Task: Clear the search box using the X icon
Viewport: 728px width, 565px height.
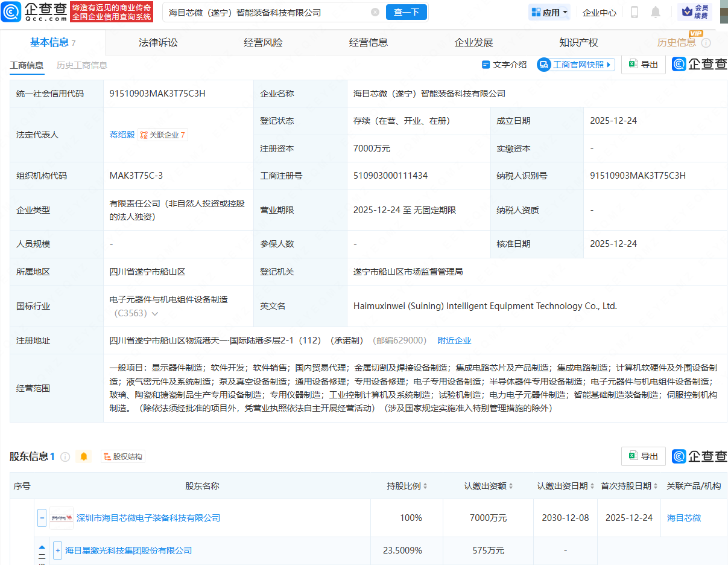Action: click(x=376, y=12)
